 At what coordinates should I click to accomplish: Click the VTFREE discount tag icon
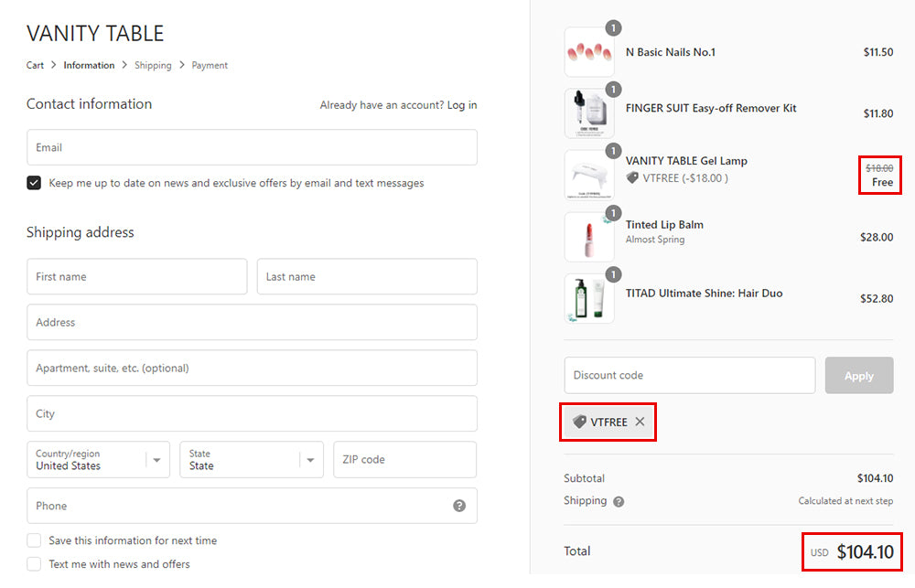(579, 422)
